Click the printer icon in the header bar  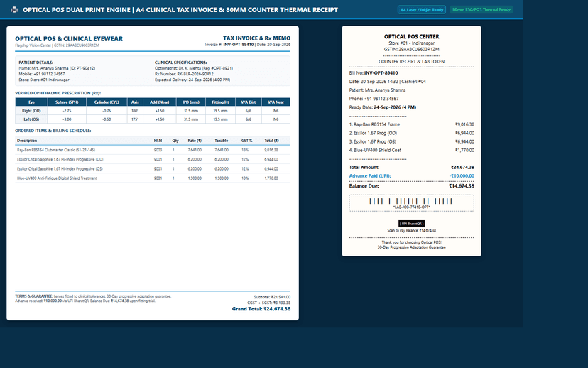[x=14, y=10]
